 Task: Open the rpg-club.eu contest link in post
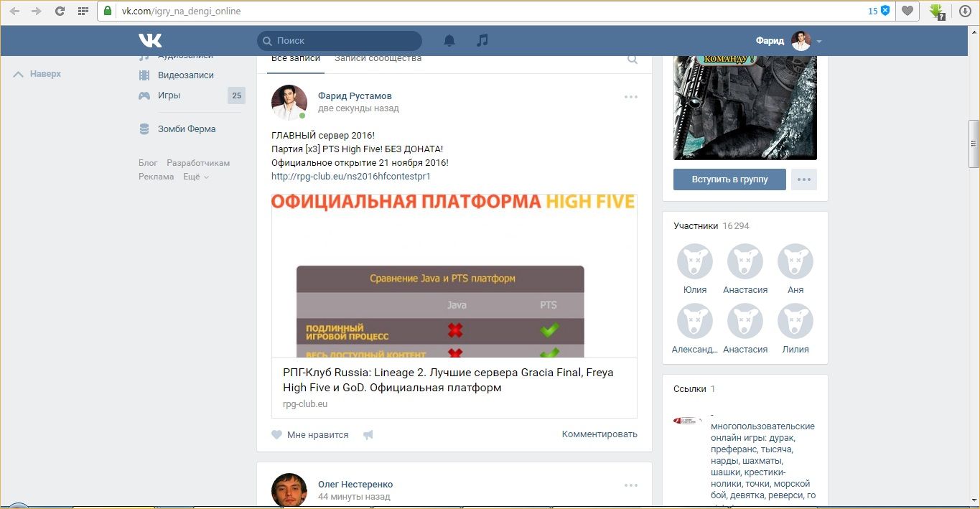(350, 176)
